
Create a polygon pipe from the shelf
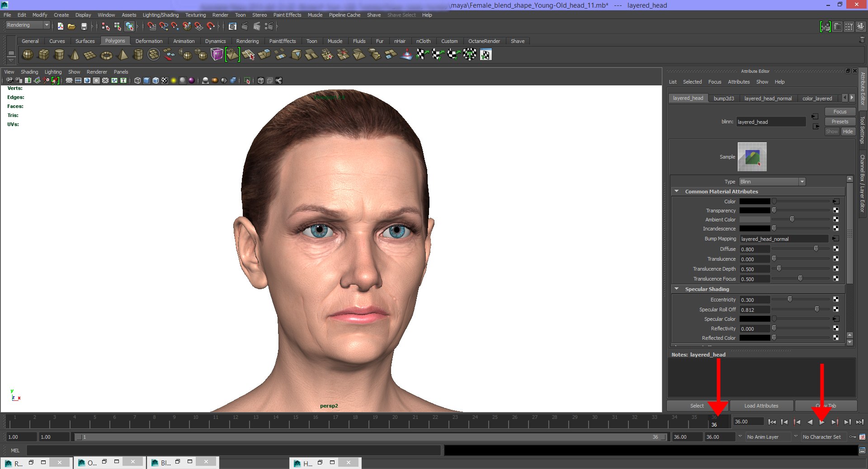(x=138, y=55)
